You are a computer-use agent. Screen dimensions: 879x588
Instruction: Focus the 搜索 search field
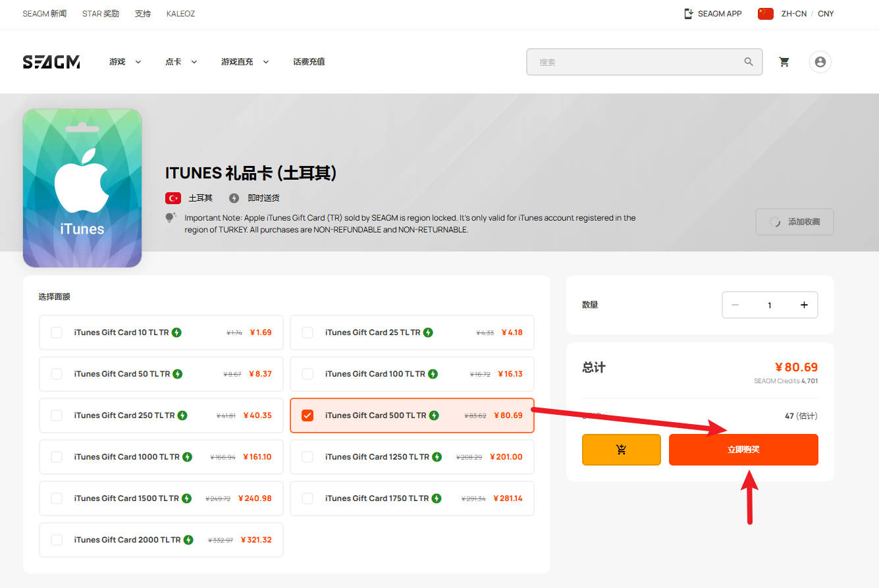click(x=645, y=62)
